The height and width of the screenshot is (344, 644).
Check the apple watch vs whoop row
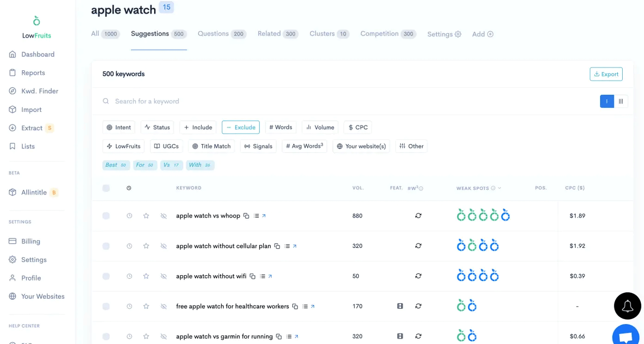click(x=106, y=216)
